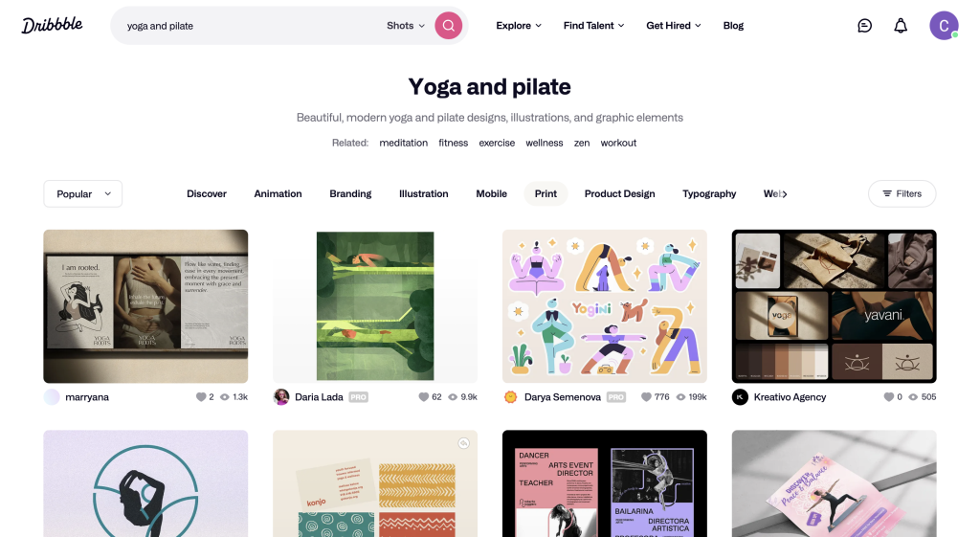Click the heart icon on the marryana shot

click(201, 397)
